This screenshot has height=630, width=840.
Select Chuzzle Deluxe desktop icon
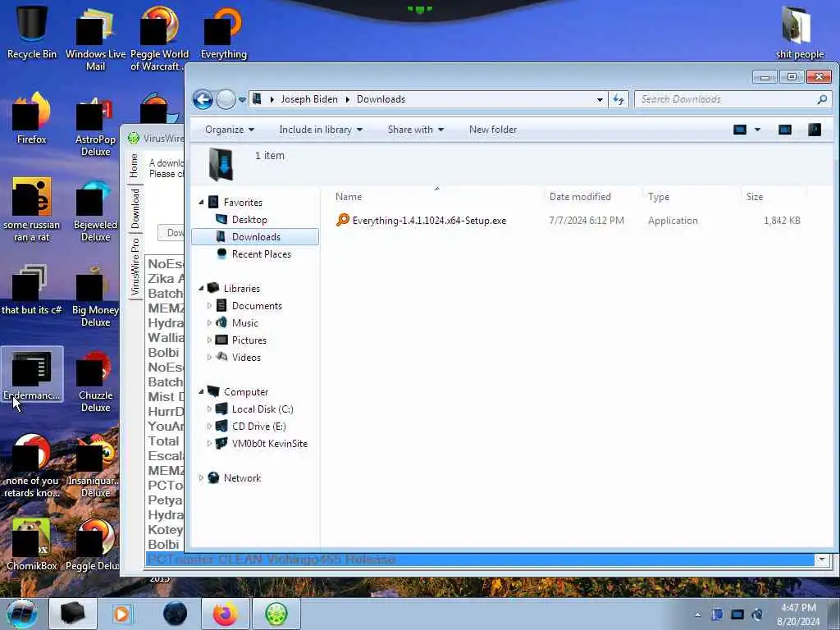[x=95, y=381]
